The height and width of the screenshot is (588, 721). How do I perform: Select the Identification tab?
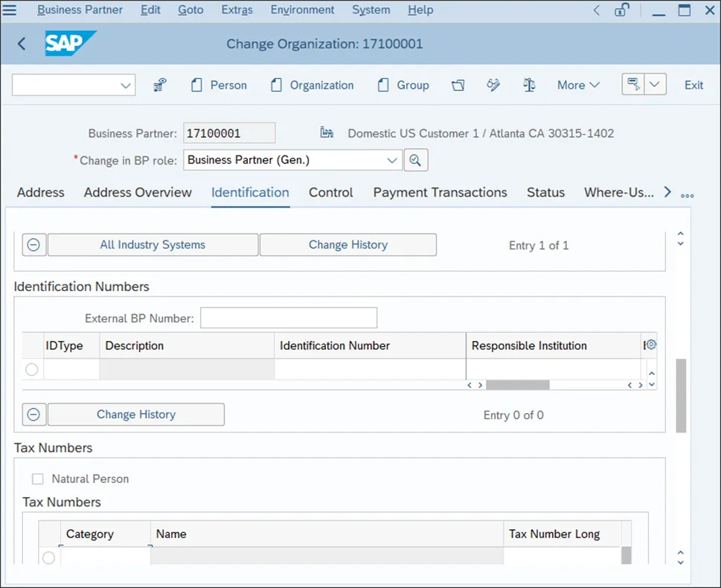click(250, 192)
